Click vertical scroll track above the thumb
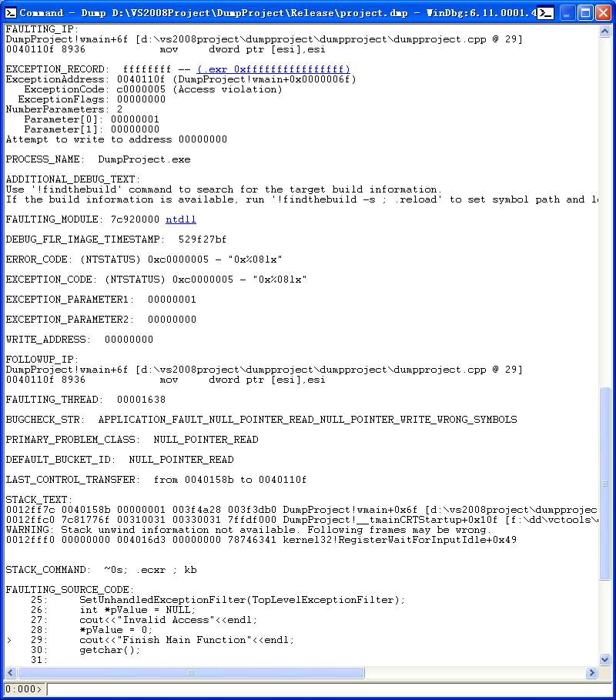 tap(605, 212)
